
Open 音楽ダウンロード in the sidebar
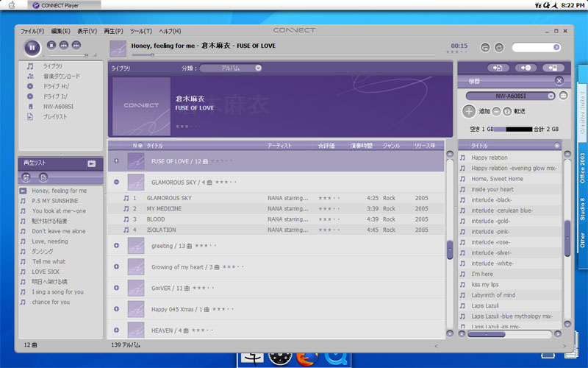tap(61, 77)
